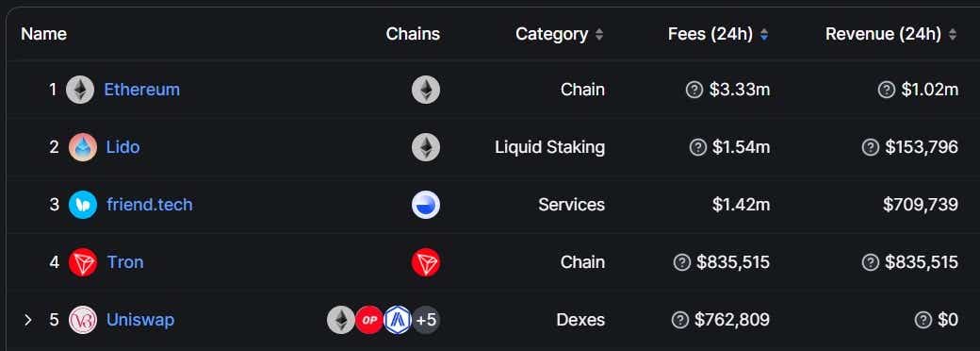This screenshot has height=351, width=980.
Task: Click the Lido droplet logo icon
Action: pyautogui.click(x=83, y=147)
